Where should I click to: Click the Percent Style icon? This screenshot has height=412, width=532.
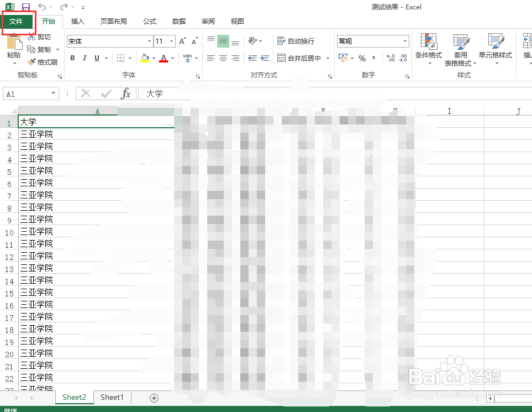362,58
